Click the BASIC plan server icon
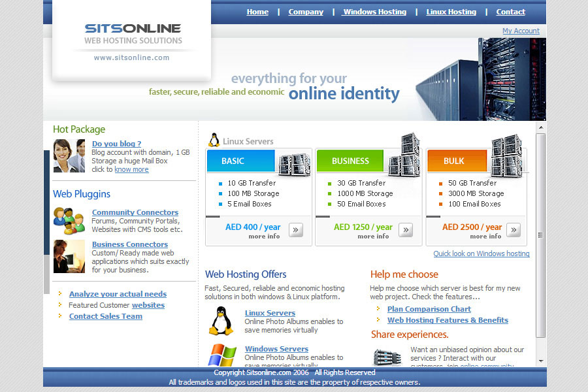This screenshot has height=392, width=588. (295, 164)
